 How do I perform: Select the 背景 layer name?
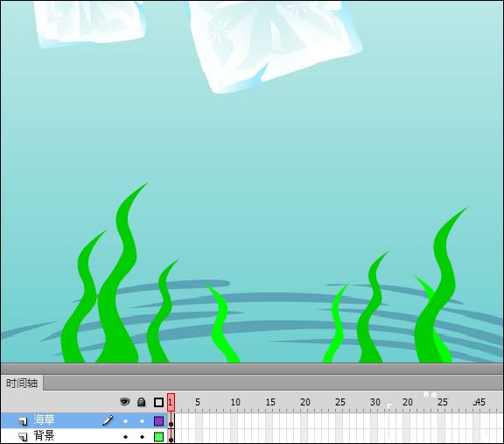tap(44, 435)
